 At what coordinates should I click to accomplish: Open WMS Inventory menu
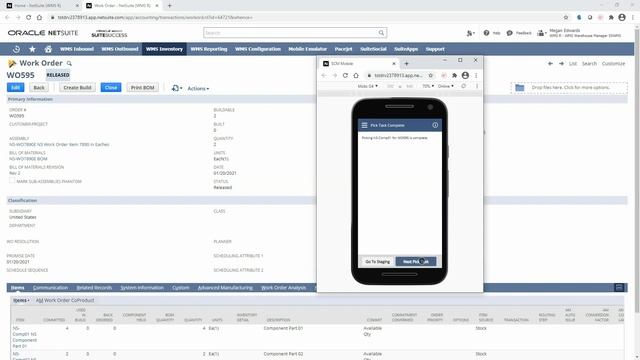point(164,49)
